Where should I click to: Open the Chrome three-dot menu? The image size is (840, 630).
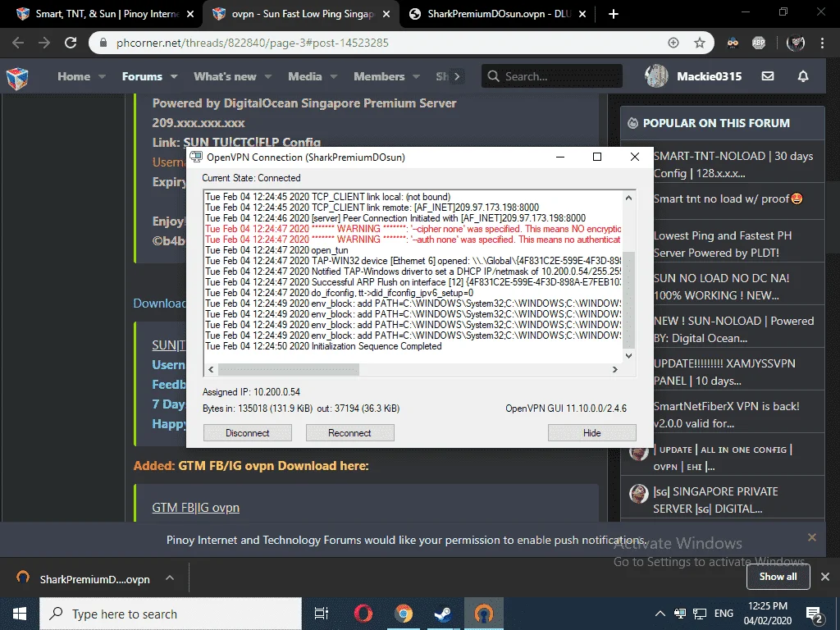click(x=822, y=43)
